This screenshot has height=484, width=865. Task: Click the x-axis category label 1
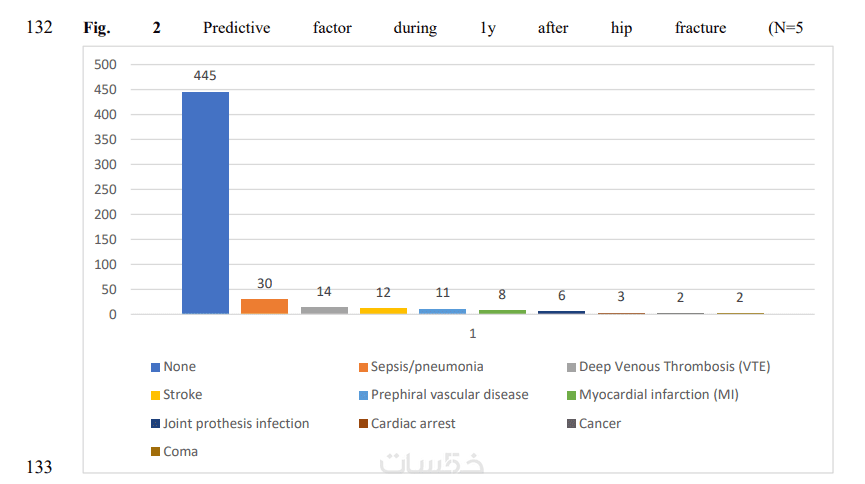click(472, 333)
